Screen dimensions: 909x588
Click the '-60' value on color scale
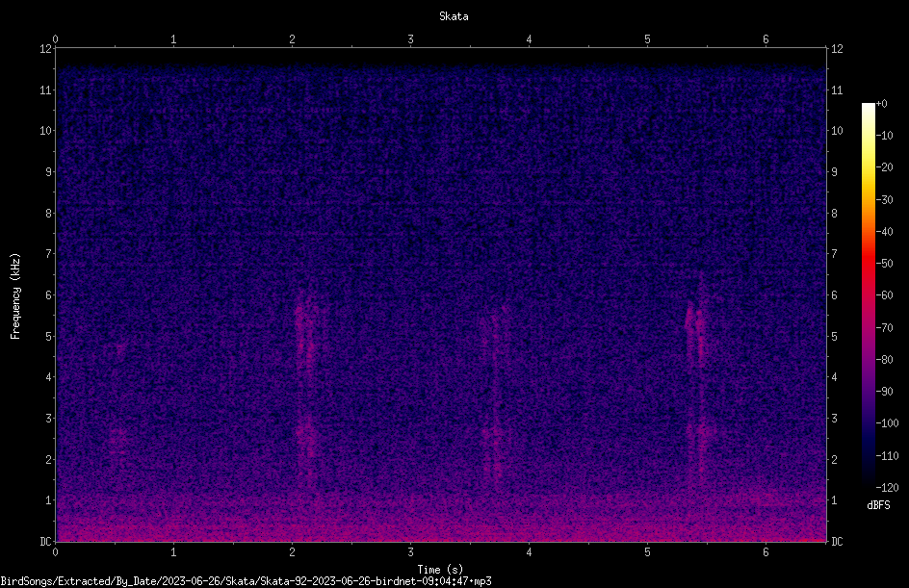pyautogui.click(x=885, y=295)
